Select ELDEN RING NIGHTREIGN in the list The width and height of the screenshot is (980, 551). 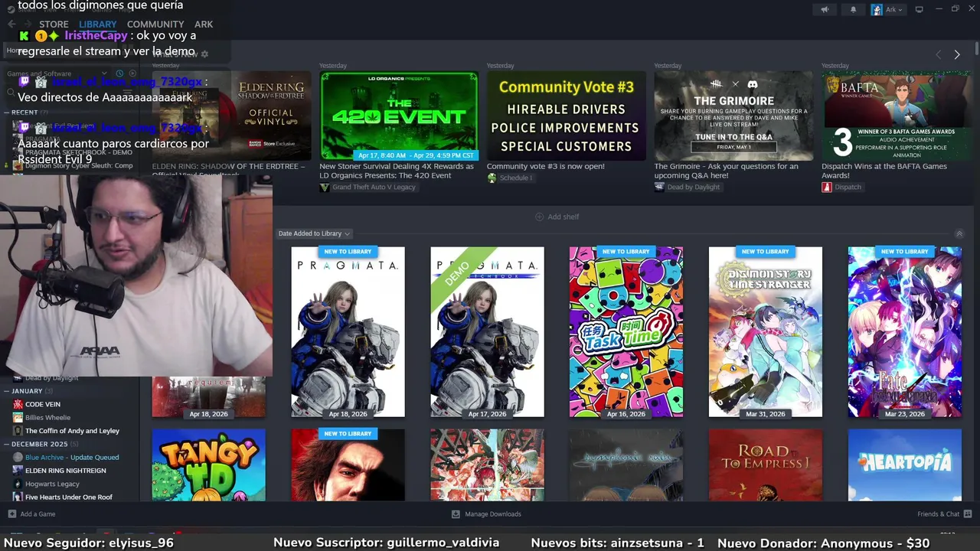[x=66, y=471]
